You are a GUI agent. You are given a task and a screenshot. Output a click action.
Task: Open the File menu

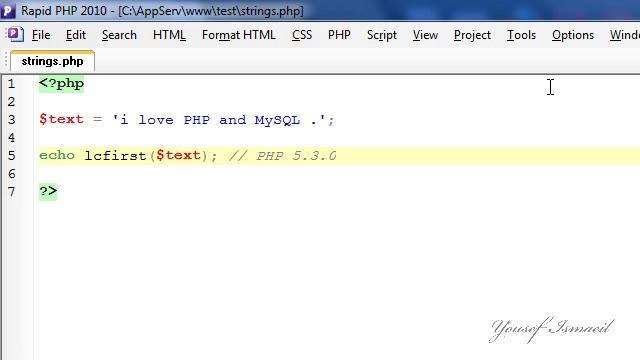coord(41,35)
